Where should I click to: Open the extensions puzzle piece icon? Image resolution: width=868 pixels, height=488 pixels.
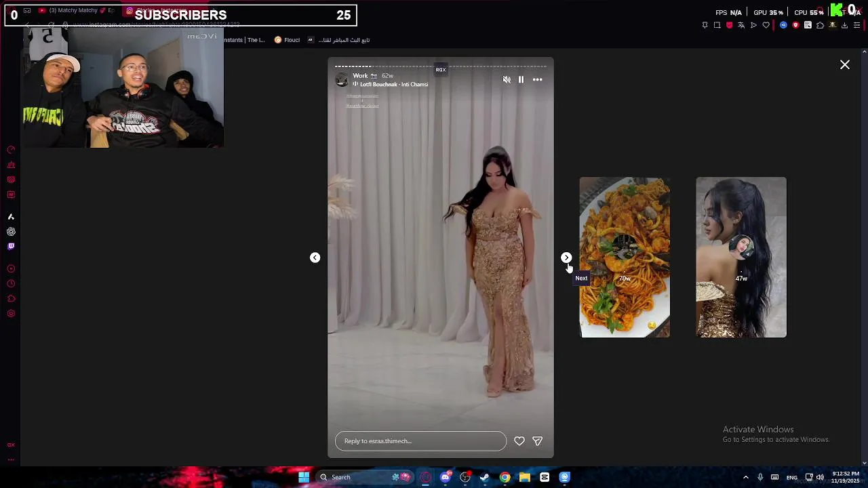pos(820,25)
